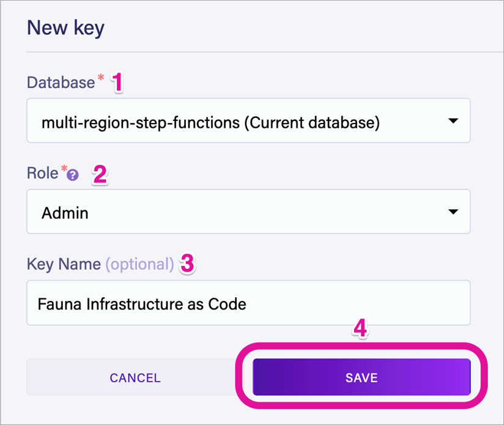
Task: Click the Database dropdown caret arrow
Action: click(453, 121)
